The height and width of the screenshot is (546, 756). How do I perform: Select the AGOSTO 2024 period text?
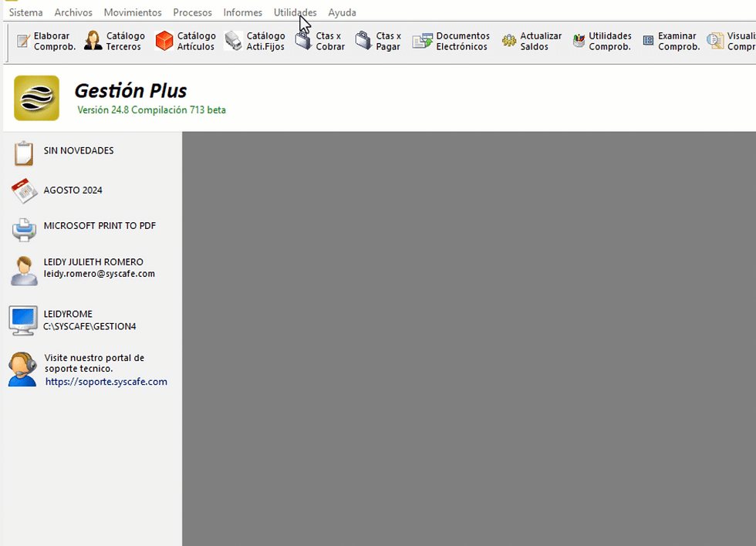coord(73,190)
